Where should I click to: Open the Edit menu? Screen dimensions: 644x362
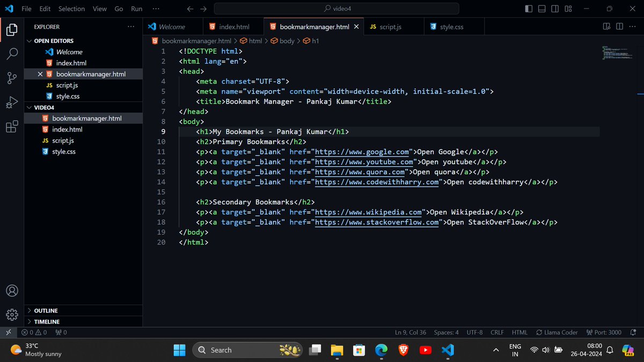(x=45, y=9)
